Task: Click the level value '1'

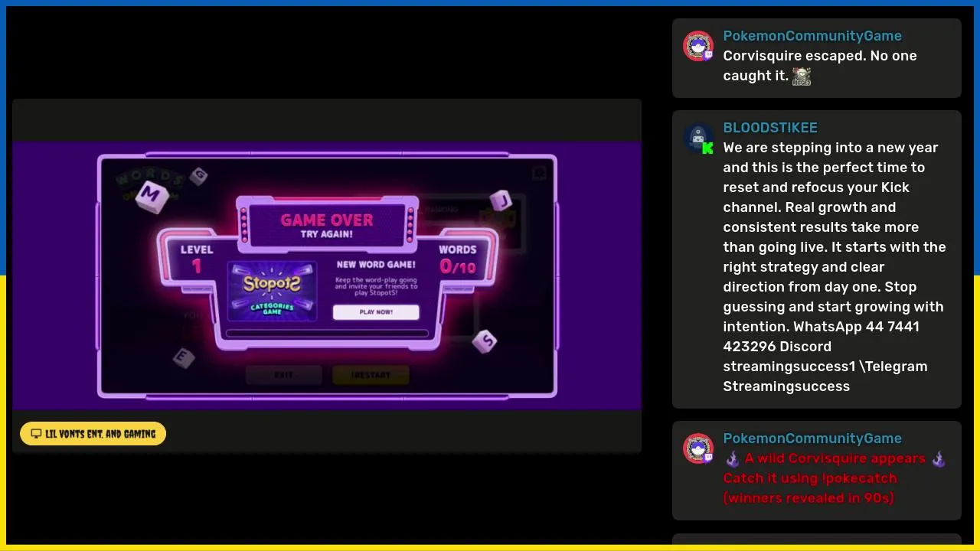Action: click(197, 266)
